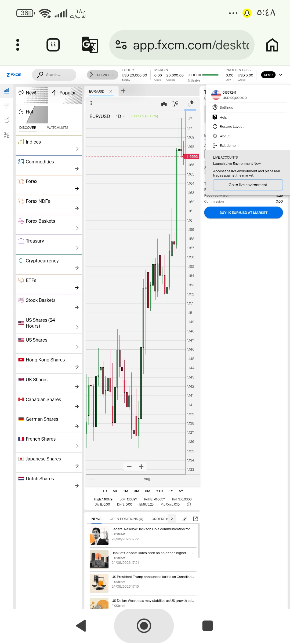The height and width of the screenshot is (644, 290).
Task: Click Go to live environment button
Action: pos(248,185)
